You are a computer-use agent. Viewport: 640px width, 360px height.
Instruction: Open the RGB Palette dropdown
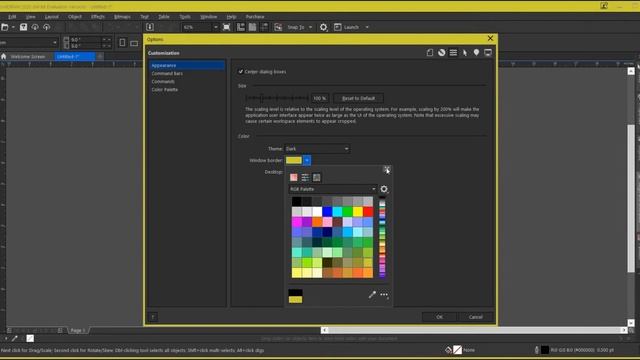(332, 189)
